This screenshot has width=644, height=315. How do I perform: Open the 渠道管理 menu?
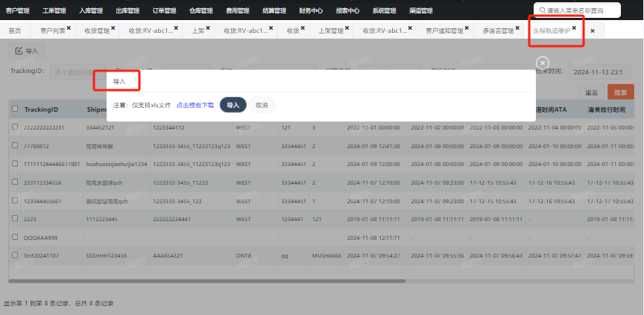[x=421, y=10]
